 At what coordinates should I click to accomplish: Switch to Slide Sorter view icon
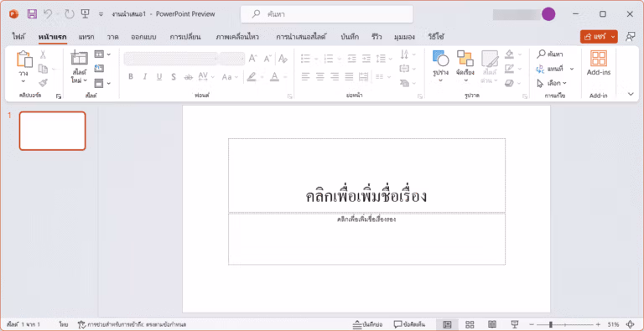[470, 324]
